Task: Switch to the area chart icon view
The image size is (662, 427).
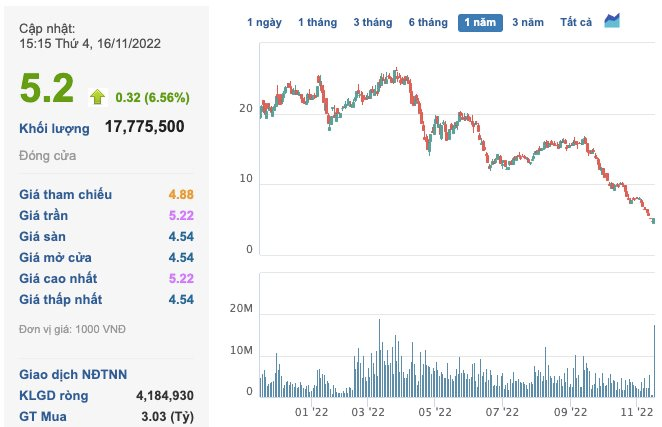Action: 613,21
